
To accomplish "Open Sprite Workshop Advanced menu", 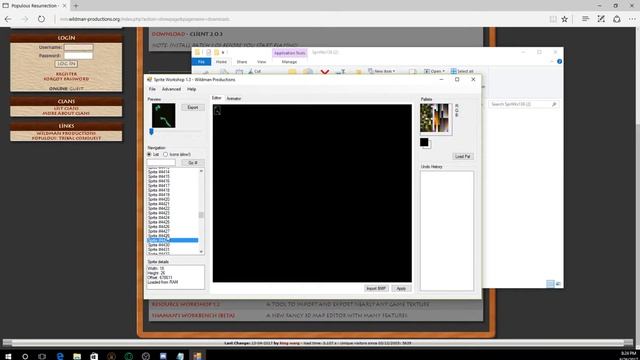I will point(171,89).
